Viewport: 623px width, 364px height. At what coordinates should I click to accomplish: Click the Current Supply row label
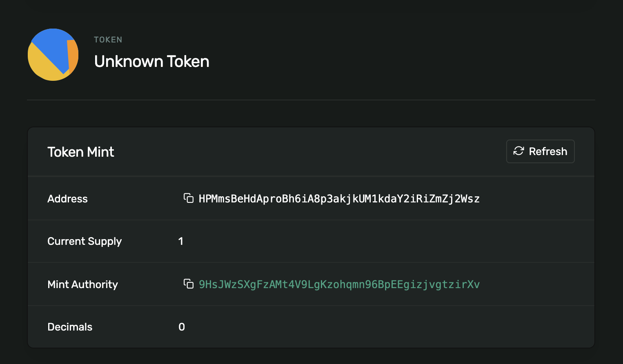[x=85, y=241]
